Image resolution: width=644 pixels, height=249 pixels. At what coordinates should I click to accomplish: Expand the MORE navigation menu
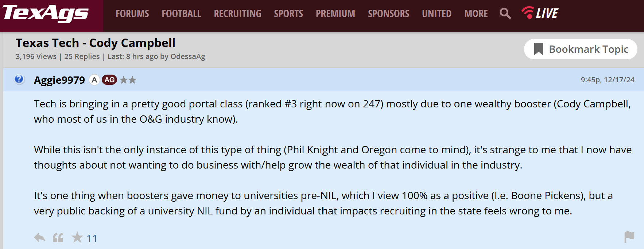[476, 14]
